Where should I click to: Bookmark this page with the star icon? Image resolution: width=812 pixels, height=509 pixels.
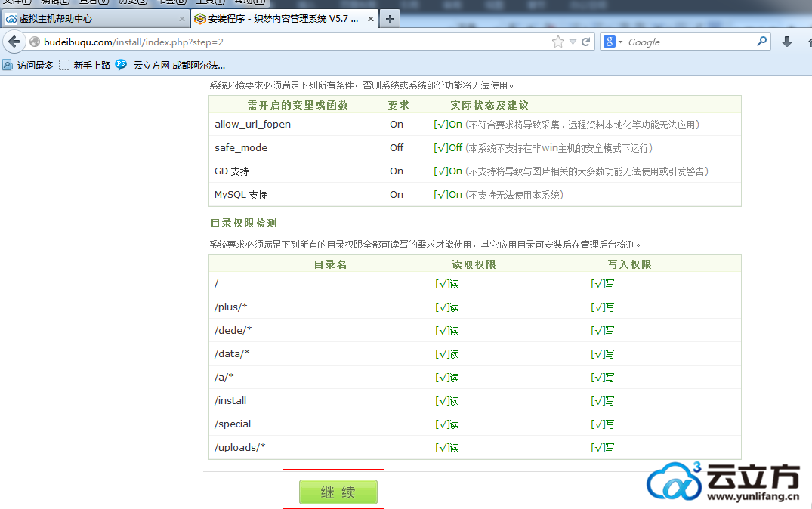(x=557, y=42)
